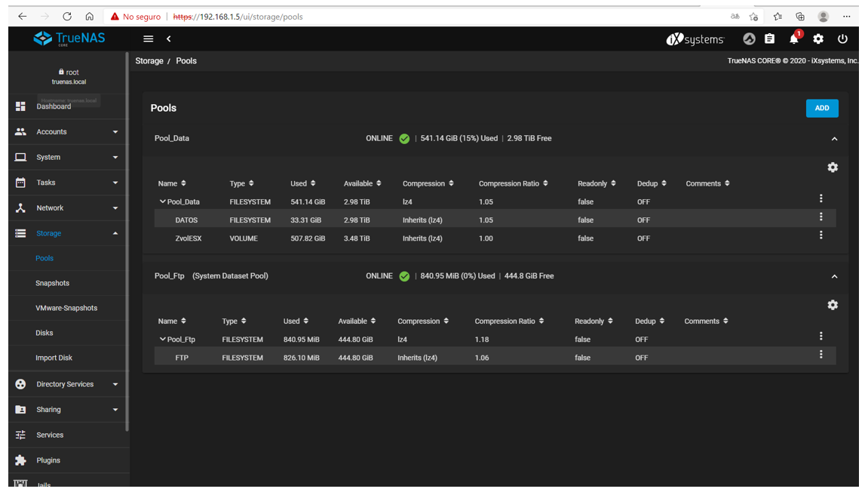Collapse Pool_Ftp dataset tree row
This screenshot has width=868, height=495.
[162, 339]
